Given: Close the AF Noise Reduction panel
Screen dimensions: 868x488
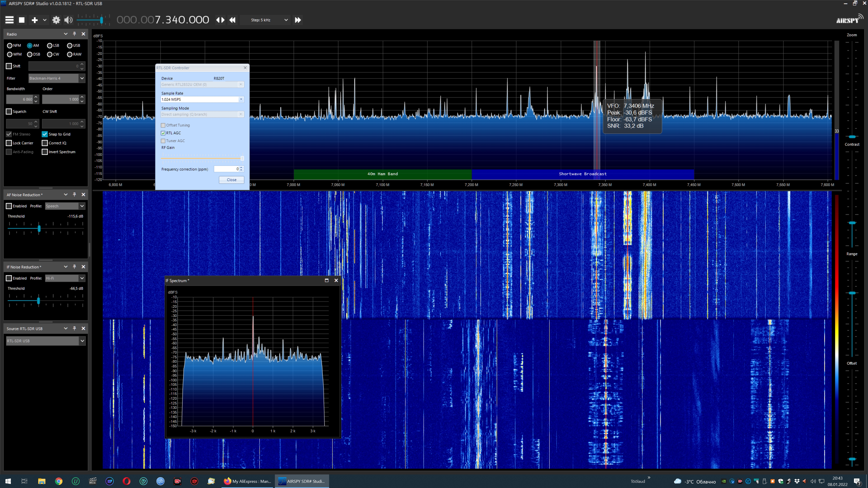Looking at the screenshot, I should tap(83, 194).
